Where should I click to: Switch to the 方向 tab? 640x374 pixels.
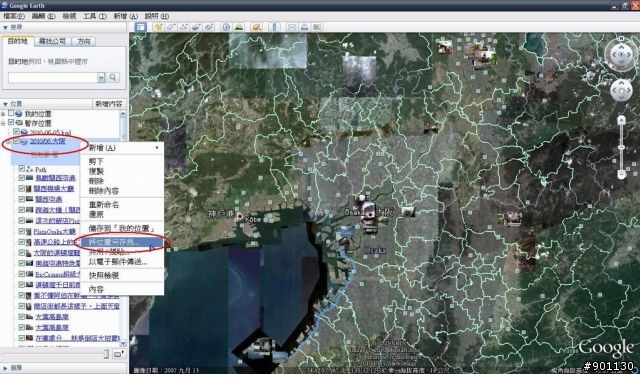pyautogui.click(x=84, y=41)
